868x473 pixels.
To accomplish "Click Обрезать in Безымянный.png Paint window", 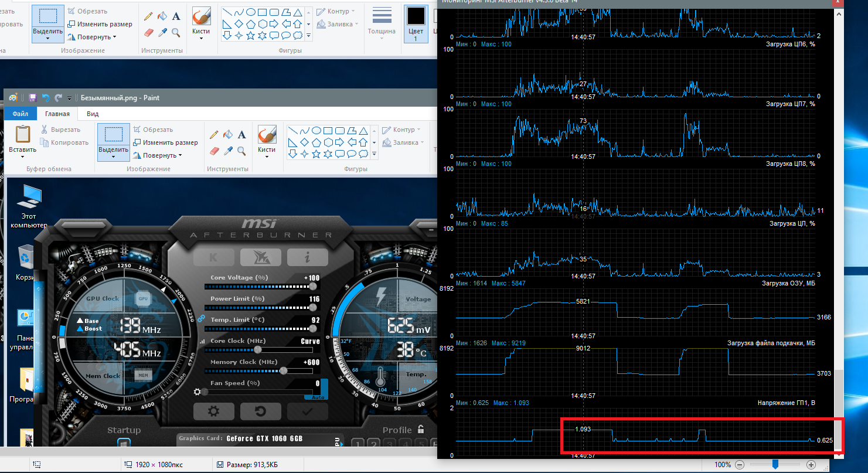I will pyautogui.click(x=153, y=130).
